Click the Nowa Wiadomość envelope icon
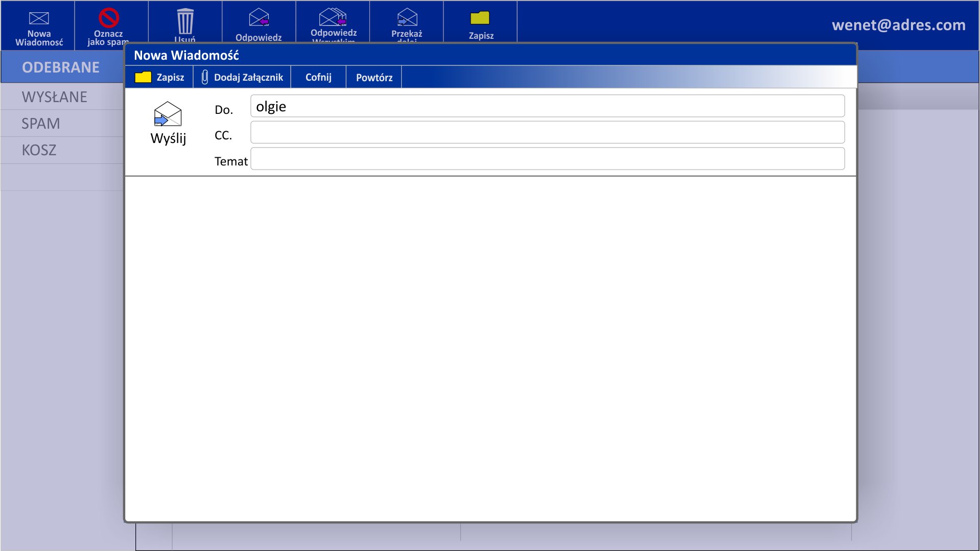Viewport: 980px width, 551px height. coord(39,18)
